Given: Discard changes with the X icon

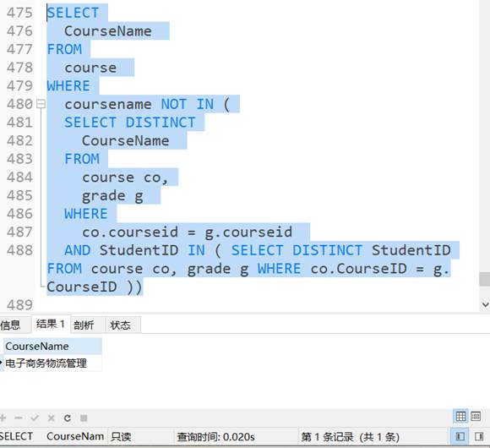Looking at the screenshot, I should coord(52,418).
